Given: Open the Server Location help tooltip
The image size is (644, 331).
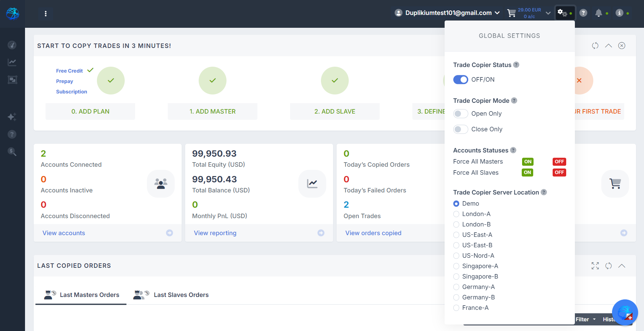Looking at the screenshot, I should (544, 192).
